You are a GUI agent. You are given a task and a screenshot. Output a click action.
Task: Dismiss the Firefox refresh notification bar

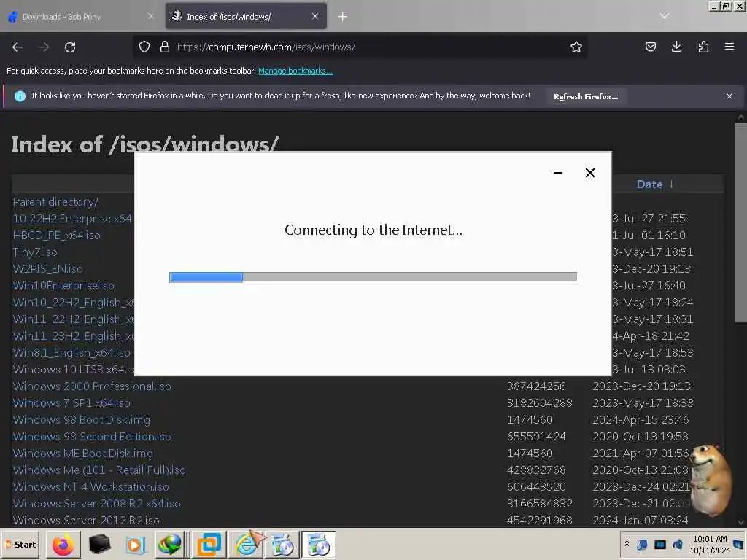click(729, 96)
